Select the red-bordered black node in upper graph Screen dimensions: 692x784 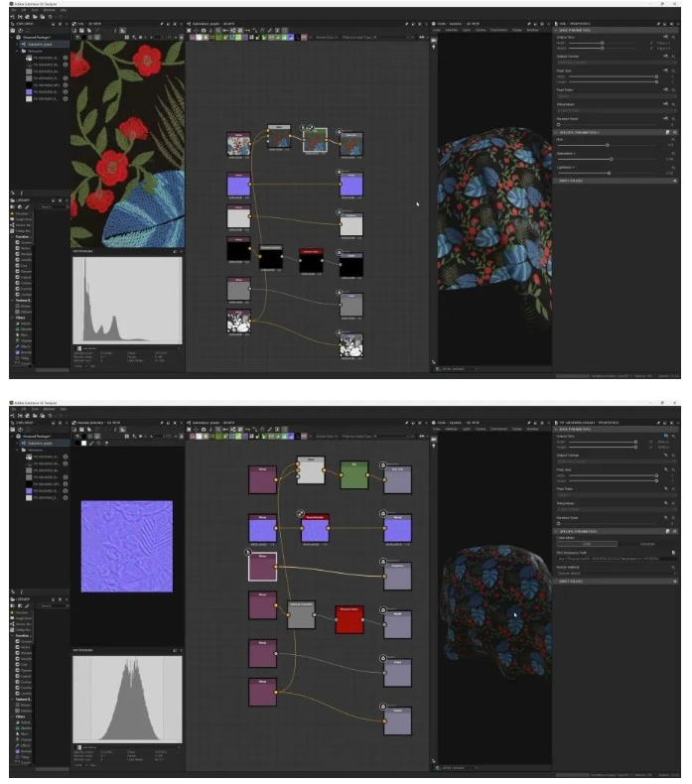pyautogui.click(x=311, y=259)
